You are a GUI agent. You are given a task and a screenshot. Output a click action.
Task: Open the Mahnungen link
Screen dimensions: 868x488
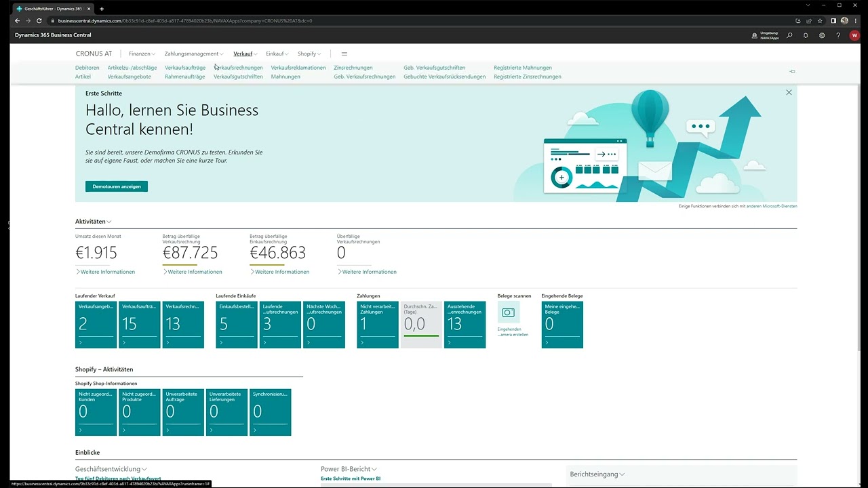(285, 77)
